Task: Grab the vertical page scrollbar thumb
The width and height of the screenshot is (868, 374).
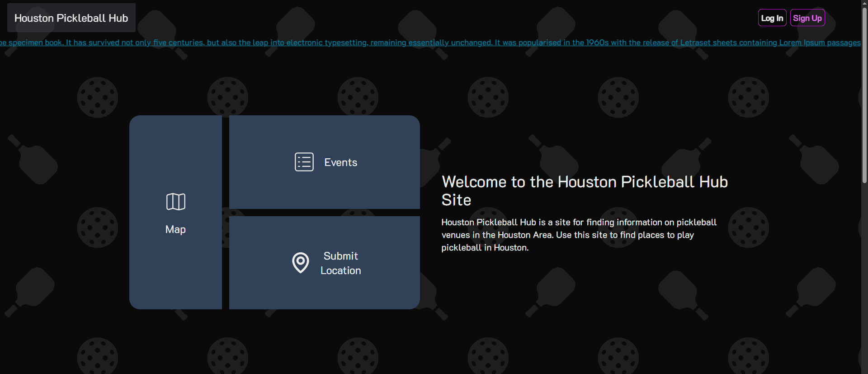Action: [x=864, y=95]
